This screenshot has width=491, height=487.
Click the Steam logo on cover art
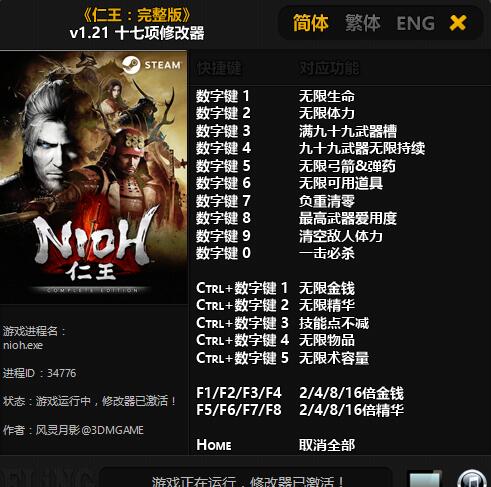[131, 65]
